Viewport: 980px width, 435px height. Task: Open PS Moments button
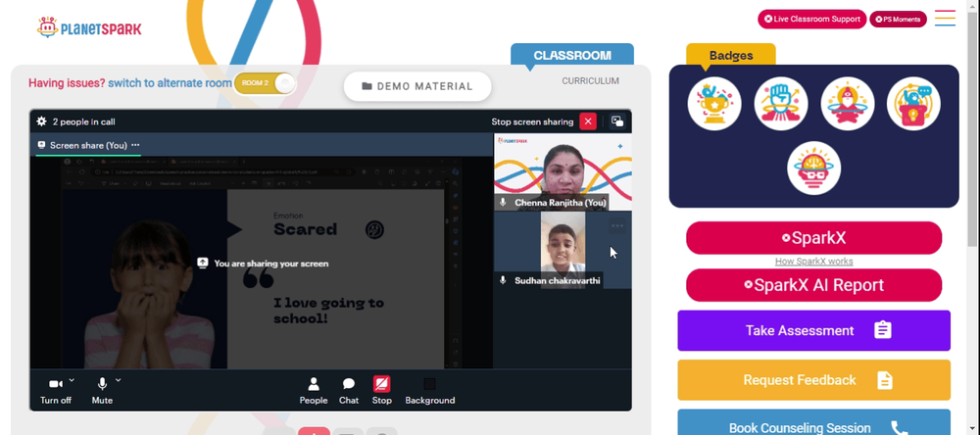pyautogui.click(x=898, y=20)
